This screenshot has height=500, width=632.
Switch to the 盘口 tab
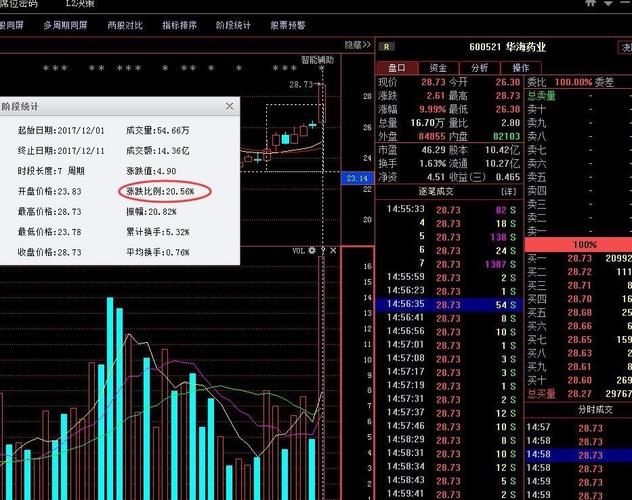pyautogui.click(x=397, y=68)
